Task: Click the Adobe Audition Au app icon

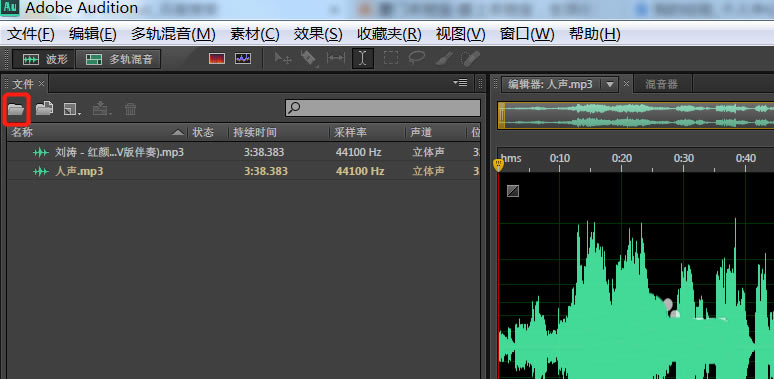Action: click(10, 8)
